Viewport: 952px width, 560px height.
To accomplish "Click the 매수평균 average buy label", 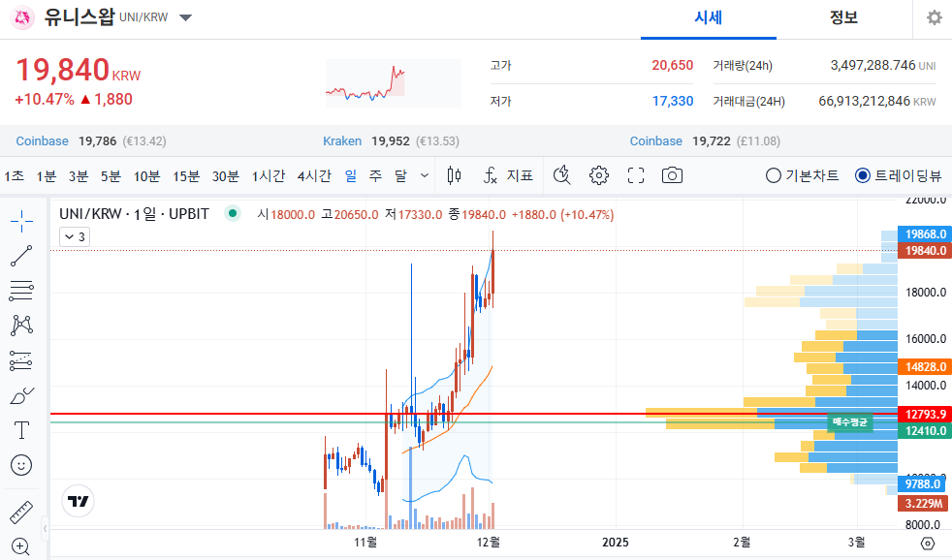I will click(x=850, y=421).
